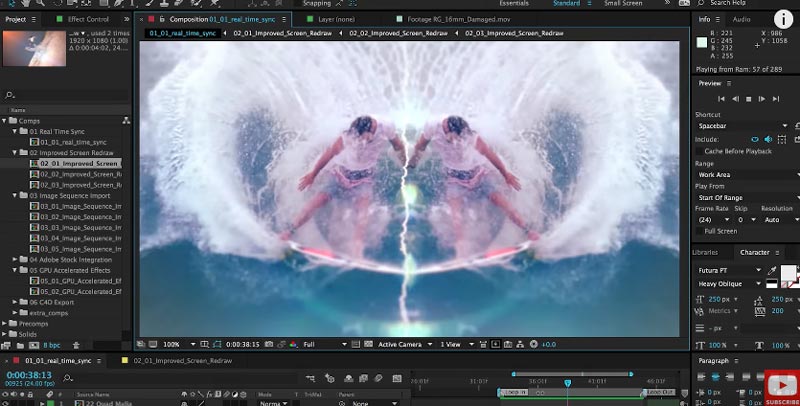Screen dimensions: 800x406
Task: Open the Range Work Area dropdown
Action: pos(747,175)
